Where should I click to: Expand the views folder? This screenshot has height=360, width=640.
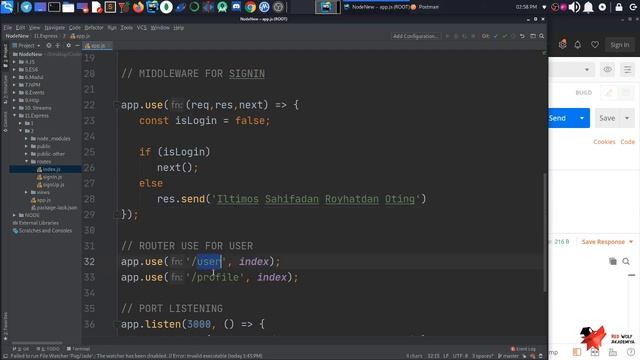(x=27, y=192)
